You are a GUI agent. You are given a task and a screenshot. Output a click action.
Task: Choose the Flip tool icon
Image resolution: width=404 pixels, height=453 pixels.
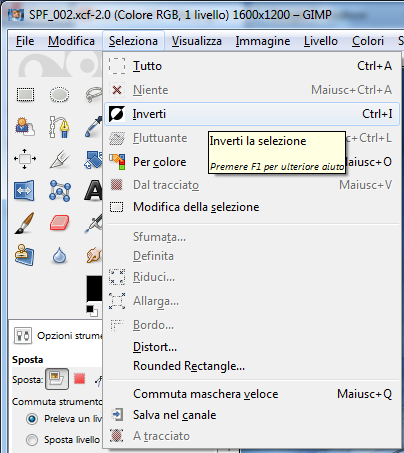click(24, 191)
